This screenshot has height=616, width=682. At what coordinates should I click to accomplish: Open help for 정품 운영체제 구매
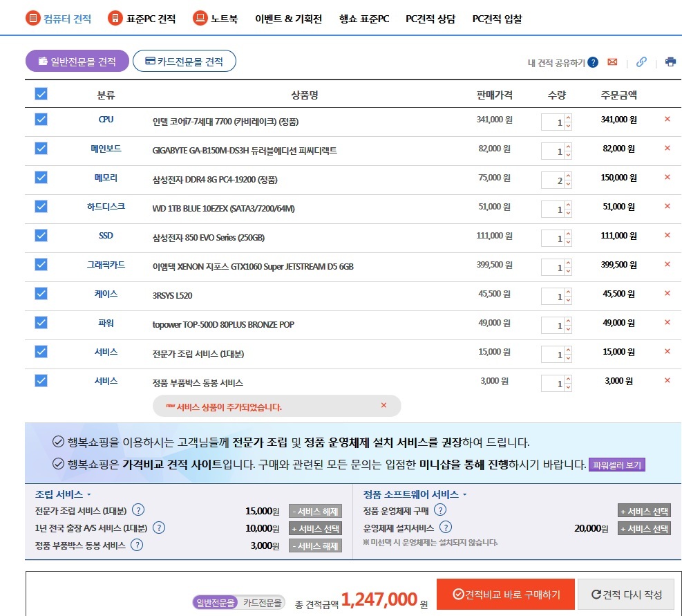pos(440,510)
